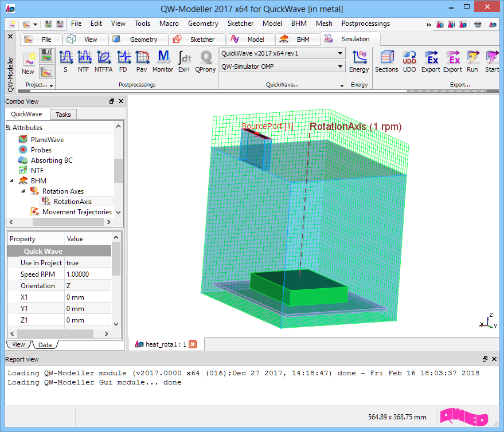Click the Energy icon in ribbon
This screenshot has height=432, width=504.
(x=359, y=61)
